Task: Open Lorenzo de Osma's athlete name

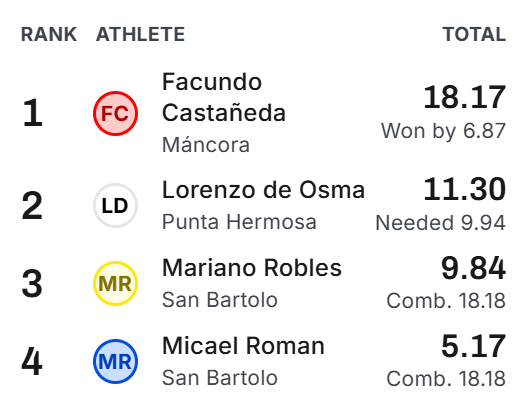Action: pyautogui.click(x=263, y=190)
